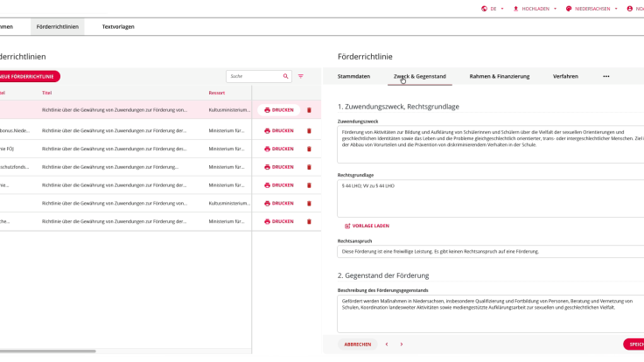Print the highlighted selected row via DRUCKEN
This screenshot has width=644, height=362.
pyautogui.click(x=279, y=110)
